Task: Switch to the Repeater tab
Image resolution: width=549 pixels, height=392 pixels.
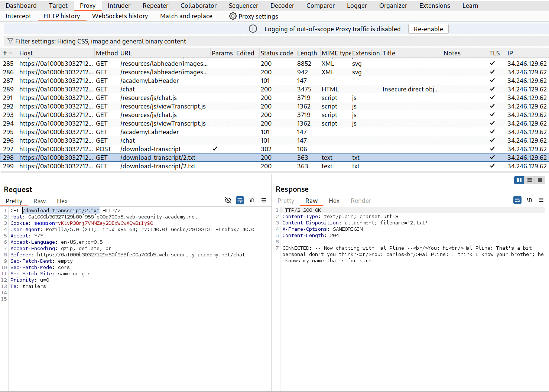Action: point(155,6)
